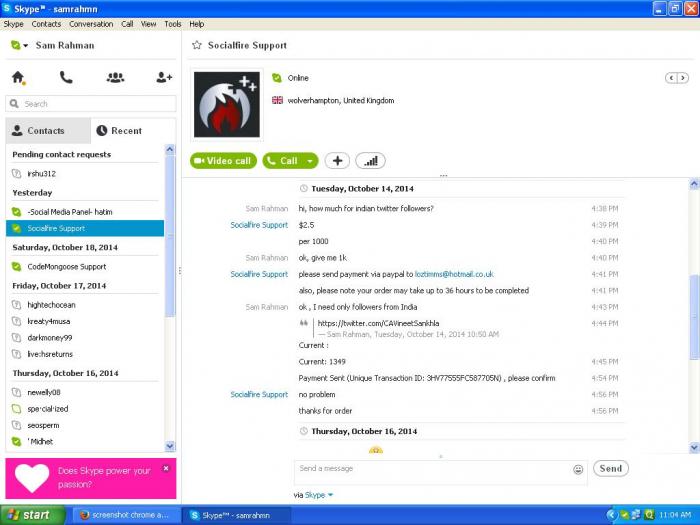Open live:hsreturns conversation
The image size is (700, 525).
point(85,354)
